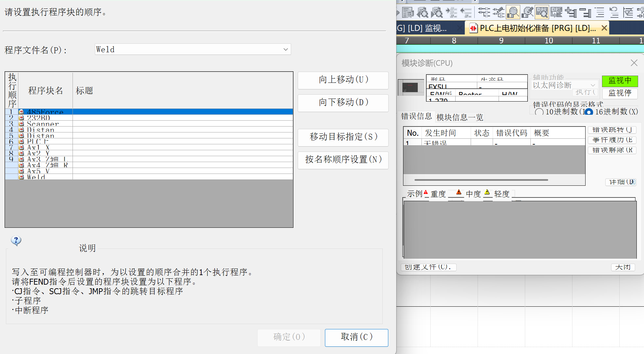Image resolution: width=644 pixels, height=354 pixels.
Task: Click the highlighted Start Monitoring toolbar icon
Action: pyautogui.click(x=542, y=12)
